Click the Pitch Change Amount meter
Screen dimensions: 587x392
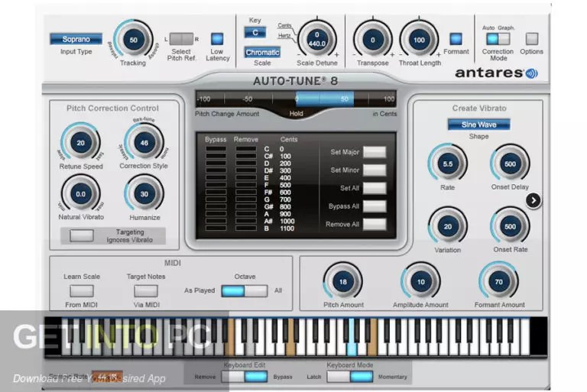(296, 99)
